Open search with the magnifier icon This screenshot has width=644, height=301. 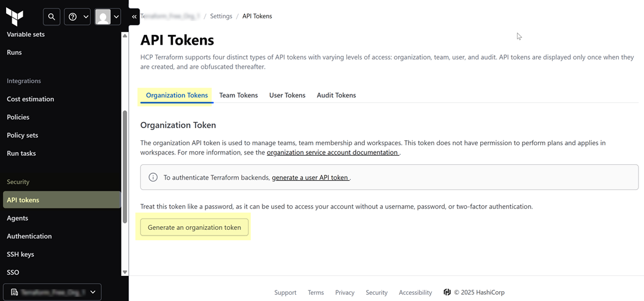tap(52, 17)
